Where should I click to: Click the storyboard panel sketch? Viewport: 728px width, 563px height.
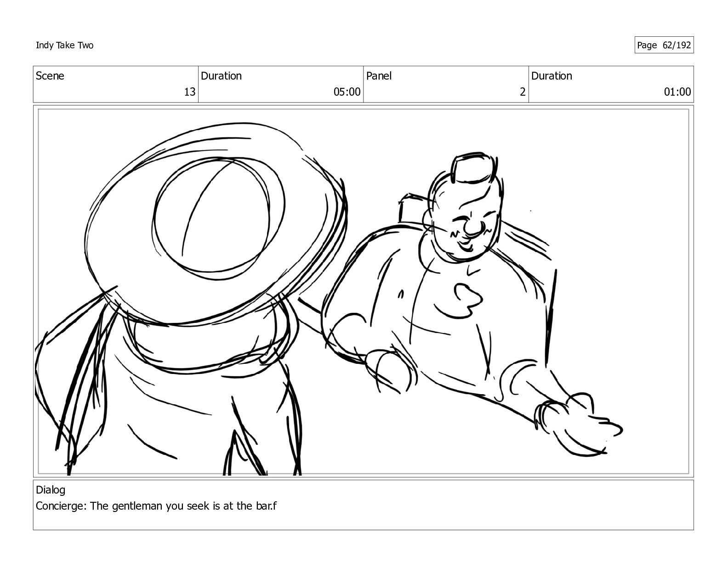point(363,291)
